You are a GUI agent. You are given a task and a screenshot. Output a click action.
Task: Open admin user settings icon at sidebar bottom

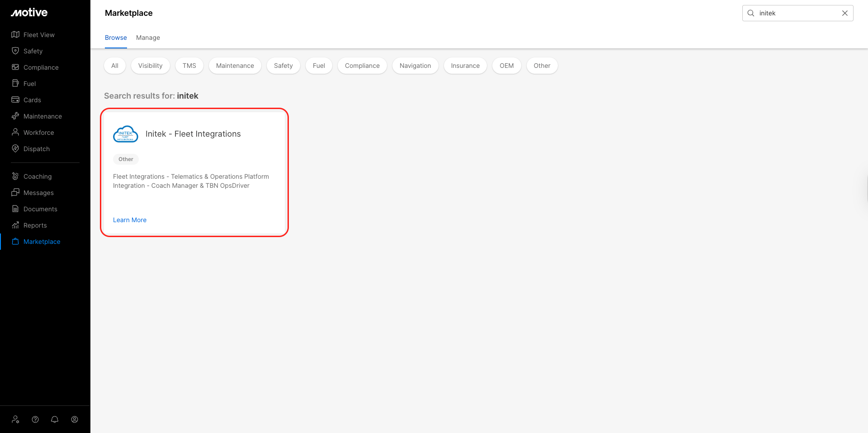(15, 419)
